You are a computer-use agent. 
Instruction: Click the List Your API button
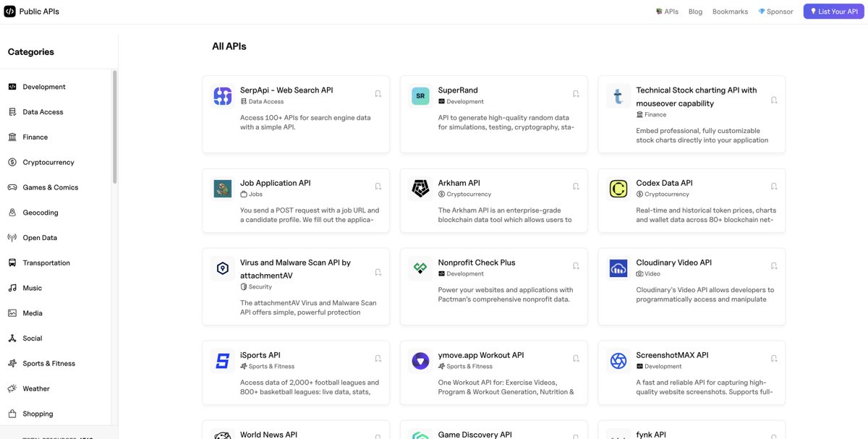click(833, 12)
